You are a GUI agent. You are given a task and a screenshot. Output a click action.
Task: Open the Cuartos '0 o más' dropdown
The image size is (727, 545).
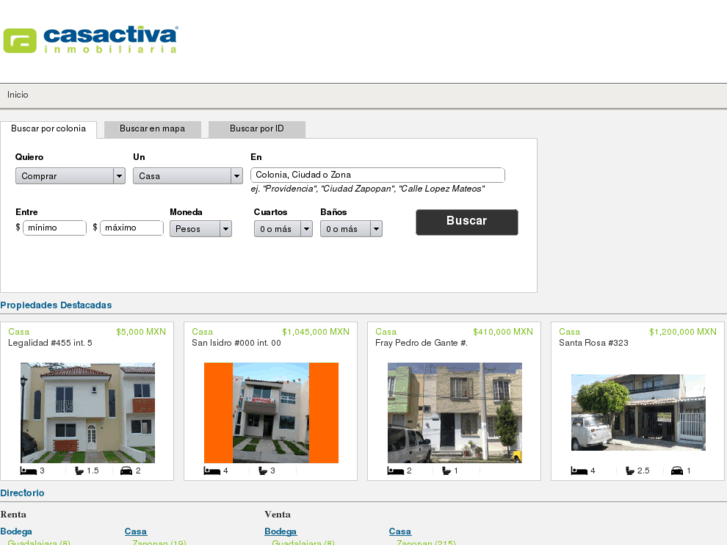[283, 229]
